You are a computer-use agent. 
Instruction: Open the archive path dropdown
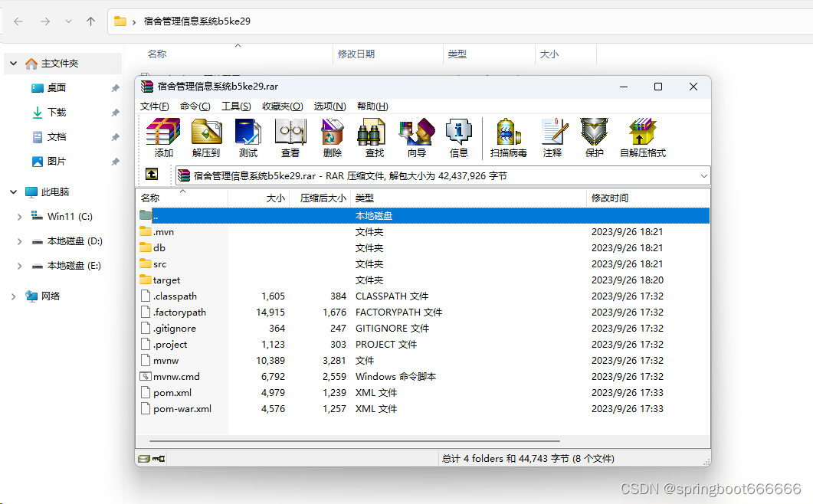coord(703,175)
